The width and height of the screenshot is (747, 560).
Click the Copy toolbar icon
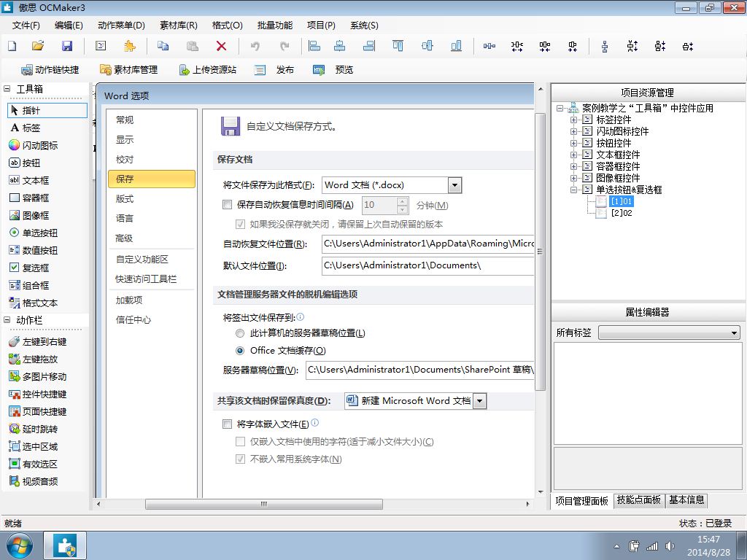tap(163, 46)
